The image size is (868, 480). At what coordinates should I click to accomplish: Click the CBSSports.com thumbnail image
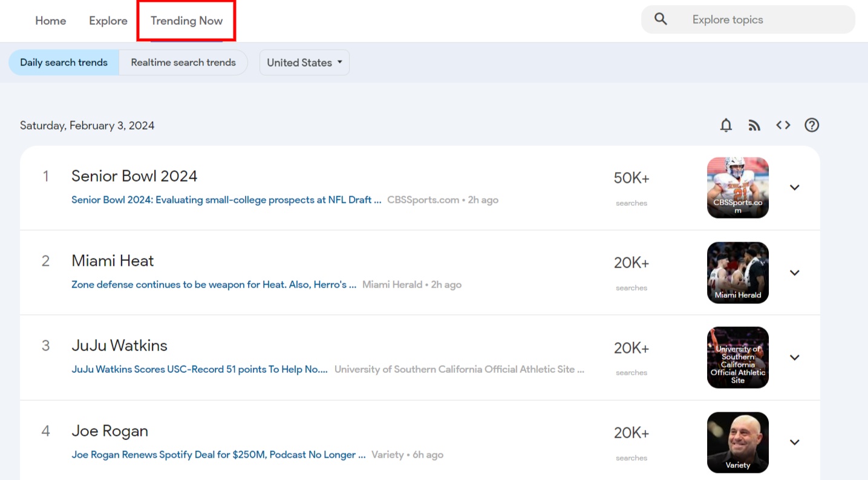pos(738,188)
